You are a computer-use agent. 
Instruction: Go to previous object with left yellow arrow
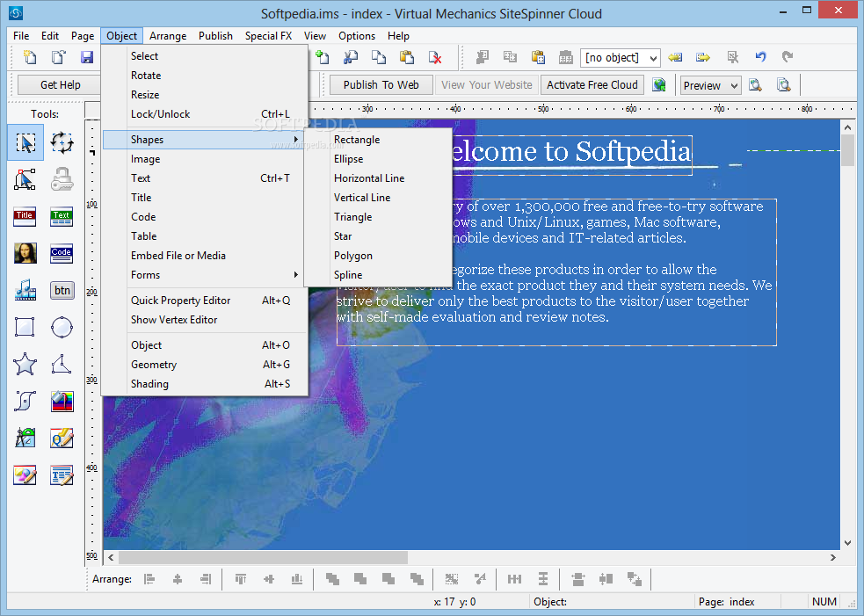pos(675,57)
